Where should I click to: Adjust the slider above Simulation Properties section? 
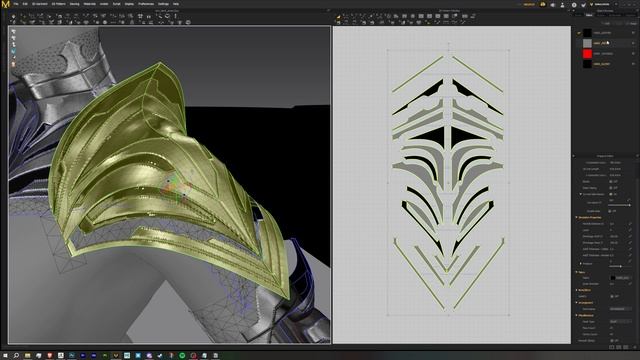click(x=620, y=205)
